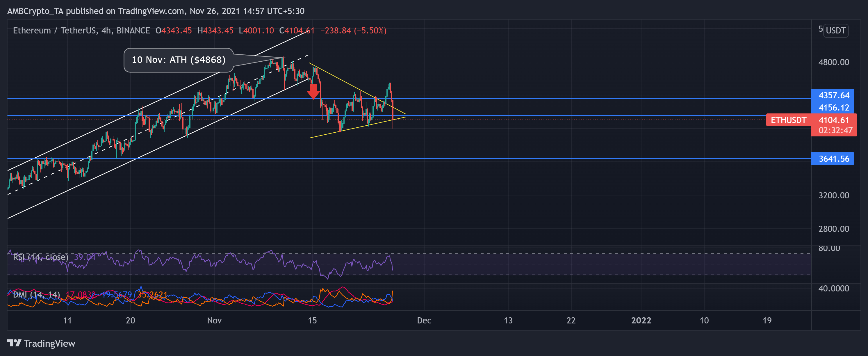Click the '22' date axis label
This screenshot has height=356, width=868.
point(571,320)
